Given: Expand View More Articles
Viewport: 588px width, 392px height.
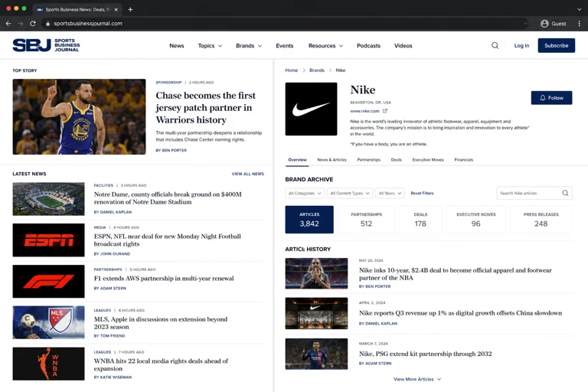Looking at the screenshot, I should (417, 379).
